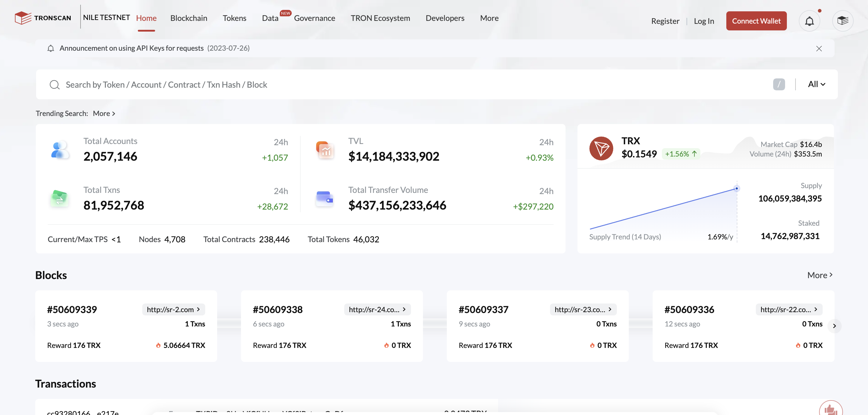
Task: Open block #50609339
Action: click(x=72, y=309)
